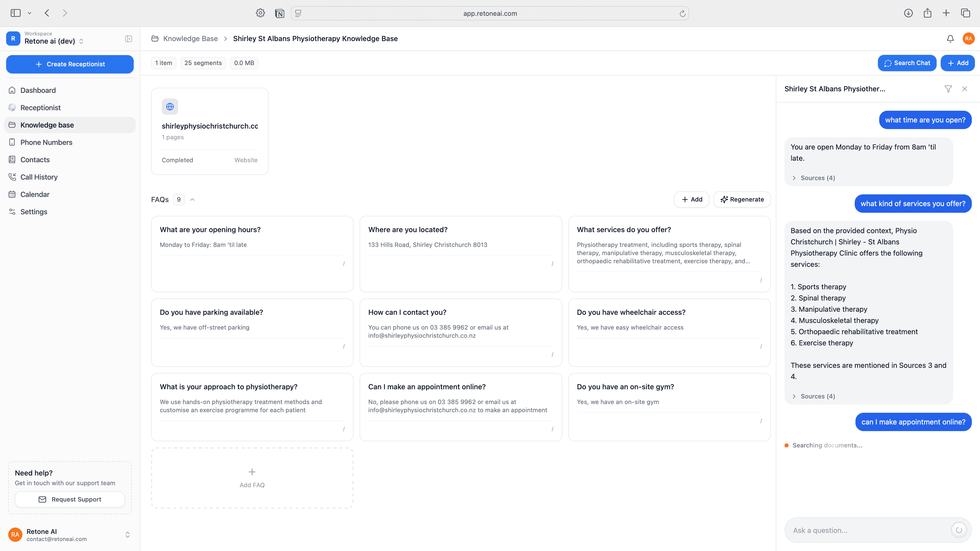Viewport: 980px width, 551px height.
Task: Click the Safari downloads icon
Action: 908,13
